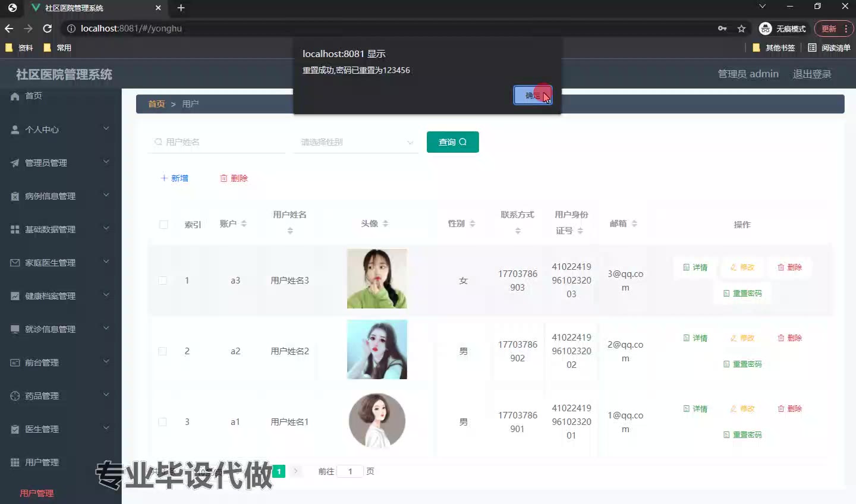Viewport: 856px width, 504px height.
Task: Open the 阅读清单 reading list
Action: pos(829,48)
